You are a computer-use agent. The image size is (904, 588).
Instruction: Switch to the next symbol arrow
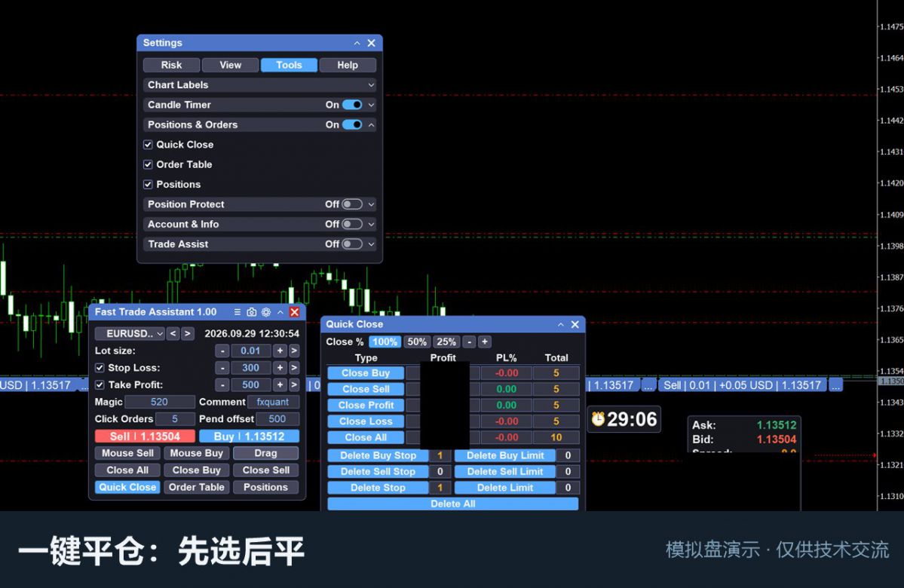click(x=188, y=334)
